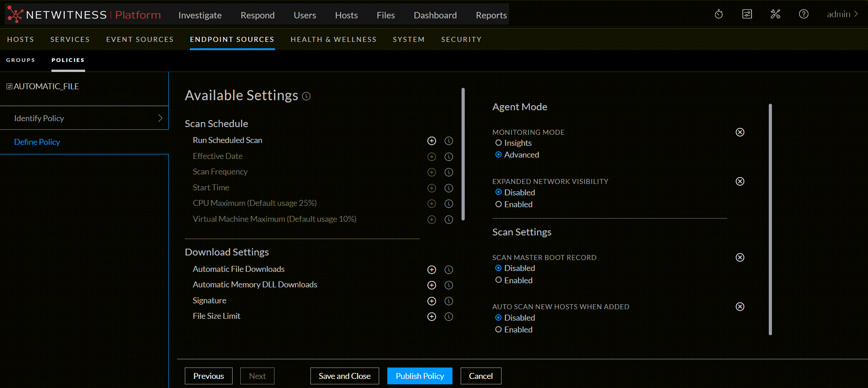Screen dimensions: 868x388
Task: Collapse the AUTOMATIC_FILE policy tree
Action: (x=9, y=87)
